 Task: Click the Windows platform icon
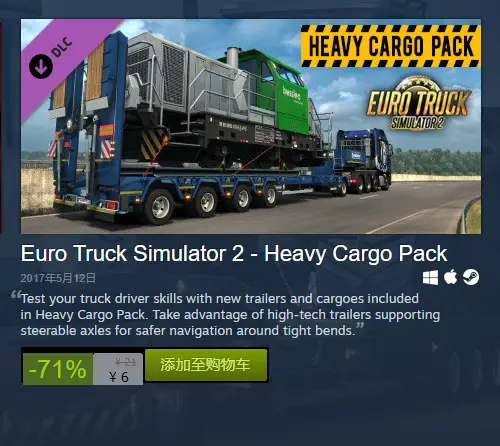pyautogui.click(x=430, y=277)
